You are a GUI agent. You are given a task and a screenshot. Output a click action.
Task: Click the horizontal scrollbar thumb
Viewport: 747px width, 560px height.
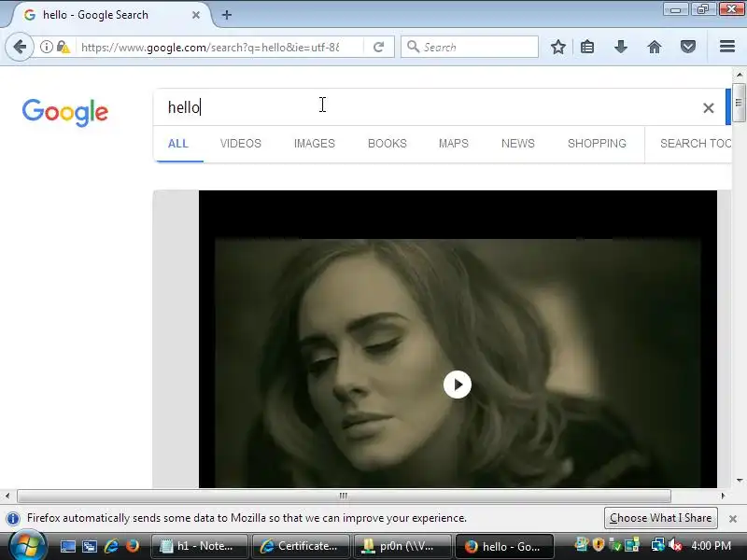(344, 497)
